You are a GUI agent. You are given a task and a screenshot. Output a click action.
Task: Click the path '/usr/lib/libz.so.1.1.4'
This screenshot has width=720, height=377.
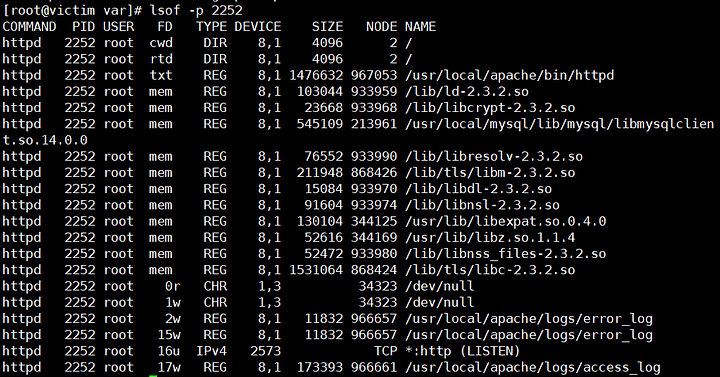490,237
